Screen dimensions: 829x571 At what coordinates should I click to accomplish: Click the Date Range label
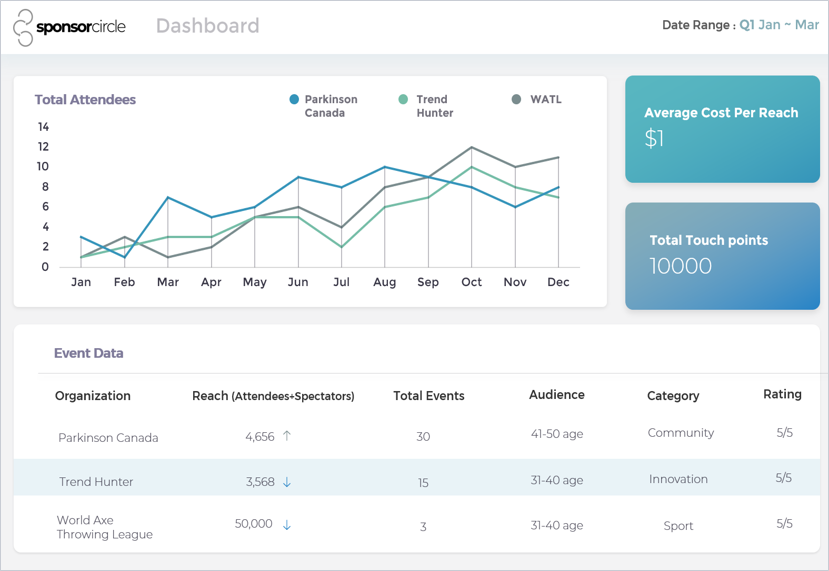(699, 25)
